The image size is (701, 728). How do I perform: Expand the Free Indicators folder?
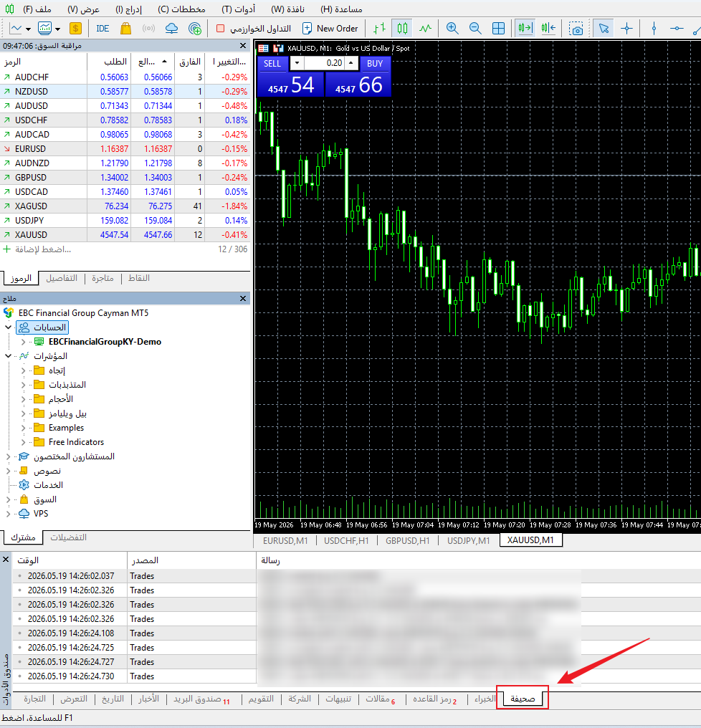[23, 442]
